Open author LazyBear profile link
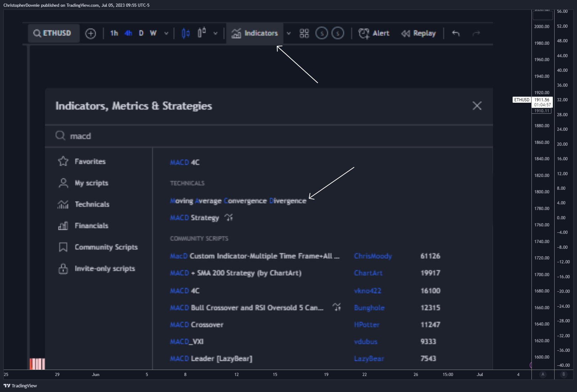 pos(369,359)
